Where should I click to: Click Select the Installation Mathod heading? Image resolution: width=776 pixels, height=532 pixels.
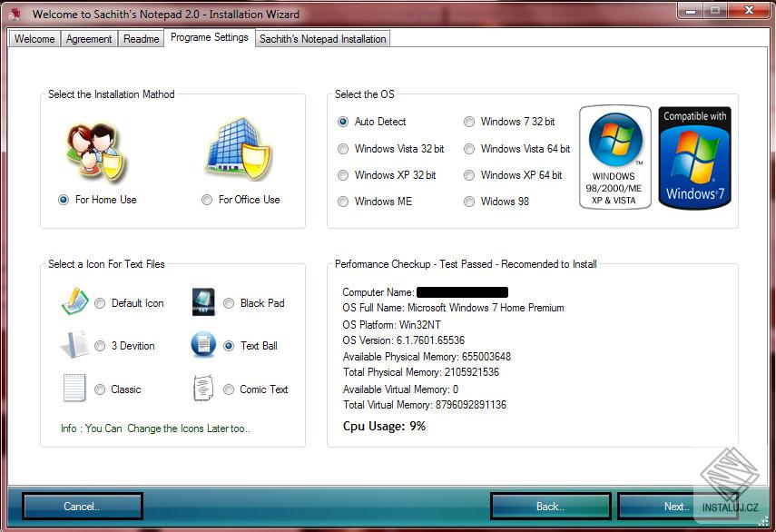point(112,94)
